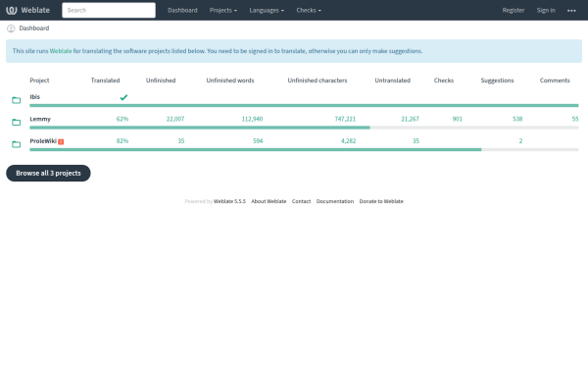
Task: Open the Register page
Action: [x=514, y=10]
